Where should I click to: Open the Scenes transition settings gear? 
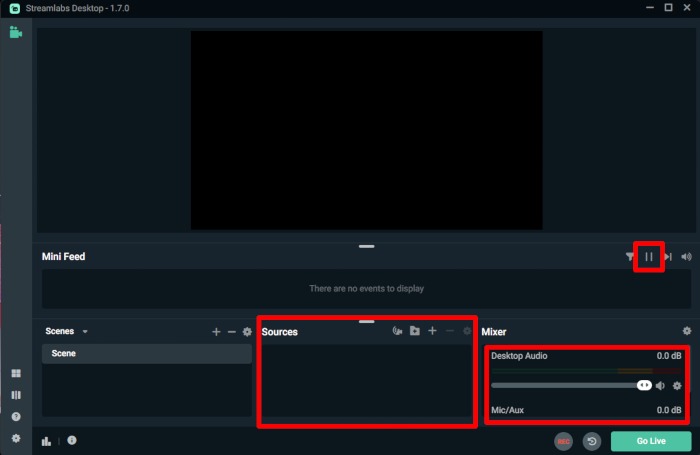pyautogui.click(x=247, y=331)
